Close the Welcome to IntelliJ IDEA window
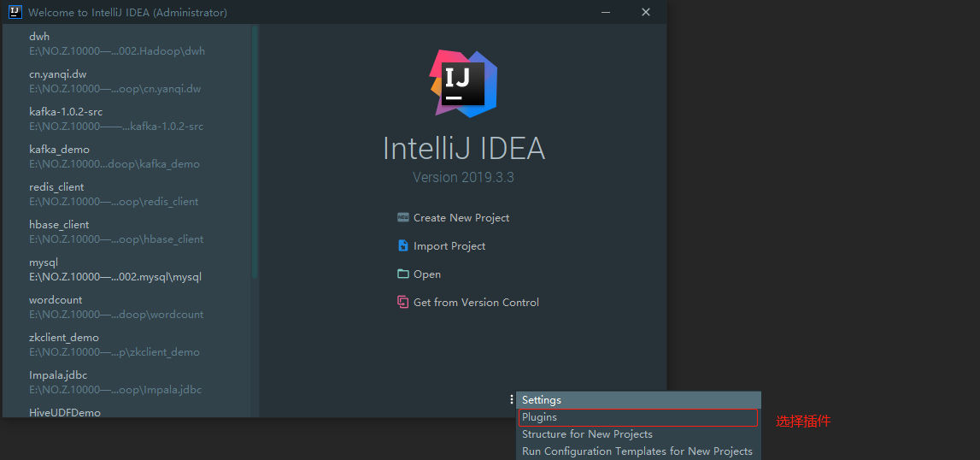 point(646,12)
